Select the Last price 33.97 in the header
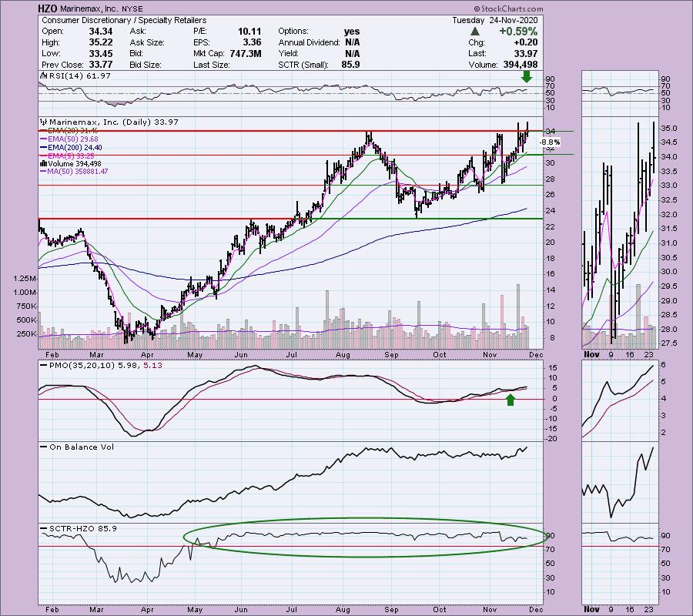693x616 pixels. [526, 53]
